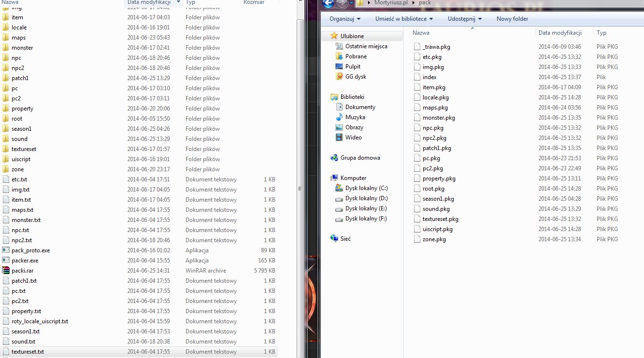The image size is (644, 358).
Task: Open the Organizuj dropdown menu
Action: [x=345, y=19]
